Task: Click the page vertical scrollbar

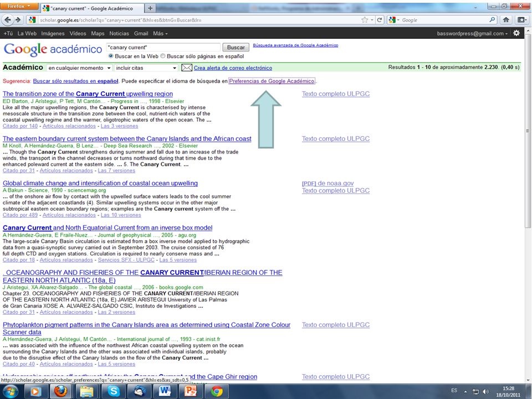Action: [x=528, y=131]
